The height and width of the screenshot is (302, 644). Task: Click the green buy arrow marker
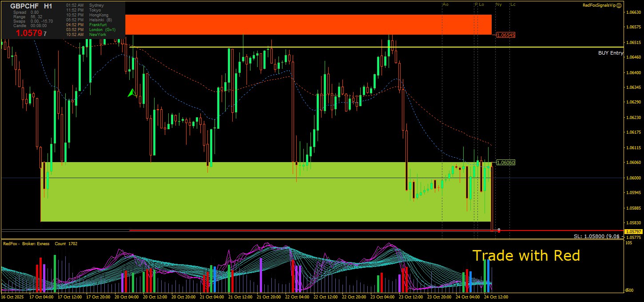coord(131,93)
